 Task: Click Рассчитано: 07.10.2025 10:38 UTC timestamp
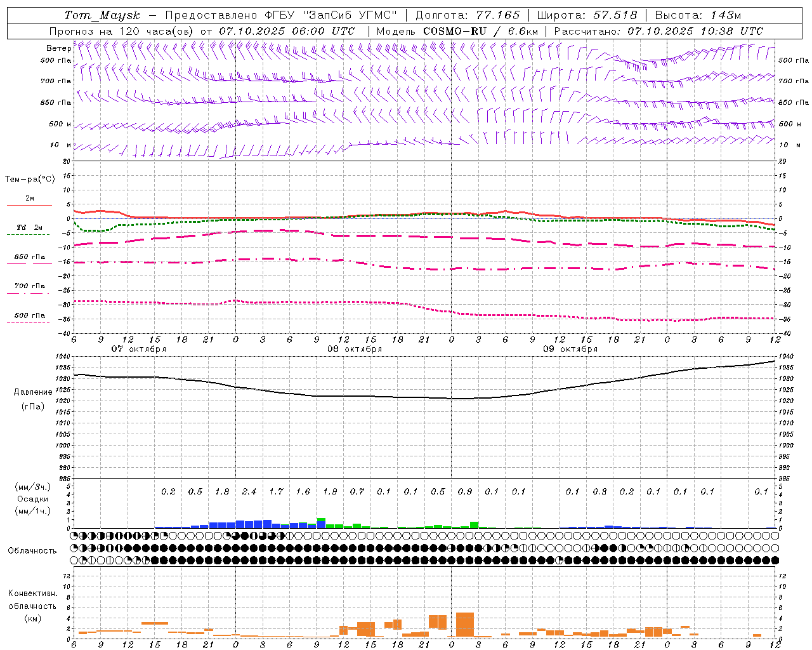(658, 31)
